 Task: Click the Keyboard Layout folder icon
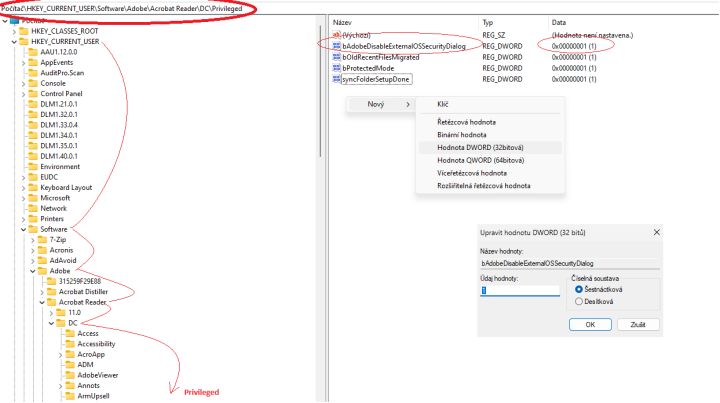pos(33,188)
